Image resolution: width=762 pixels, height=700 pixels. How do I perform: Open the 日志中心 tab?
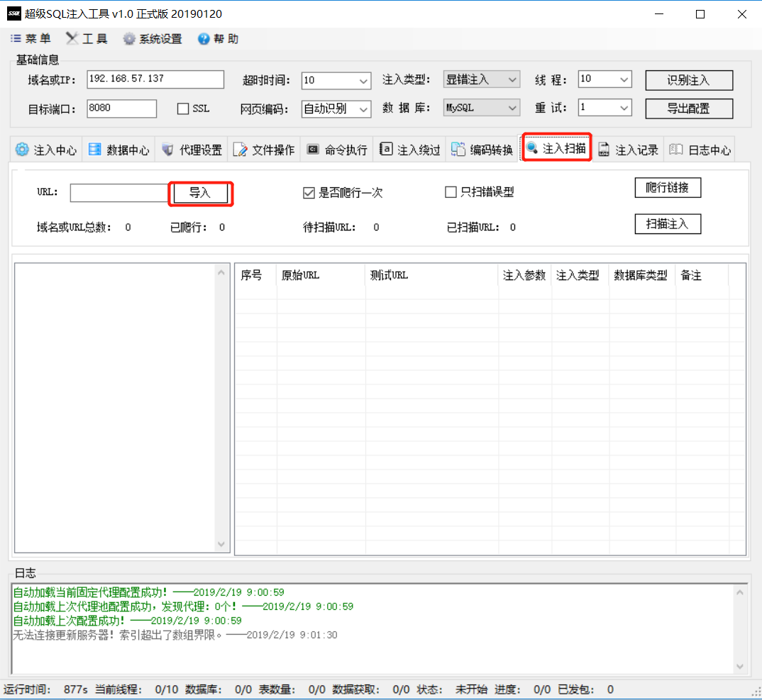pos(700,150)
